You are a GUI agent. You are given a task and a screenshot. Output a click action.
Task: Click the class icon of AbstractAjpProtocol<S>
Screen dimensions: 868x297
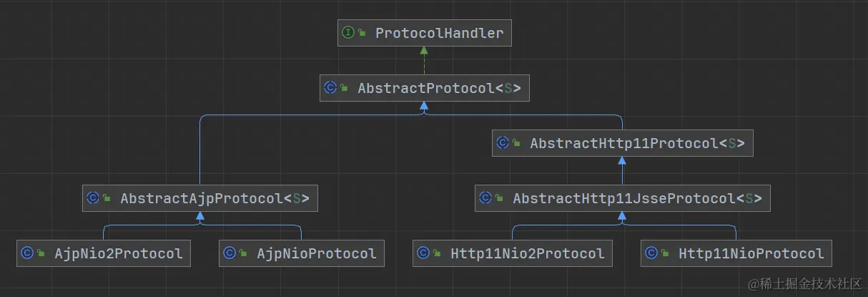point(93,198)
